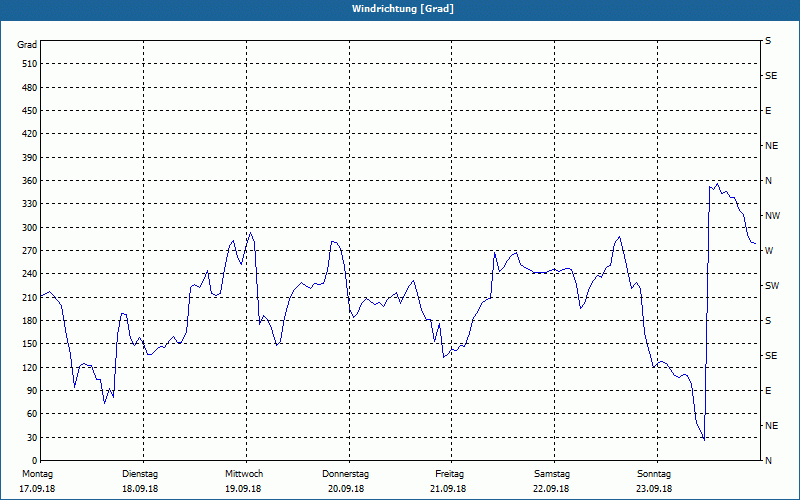Click the 480 value on the left axis
This screenshot has width=800, height=500.
[x=30, y=88]
